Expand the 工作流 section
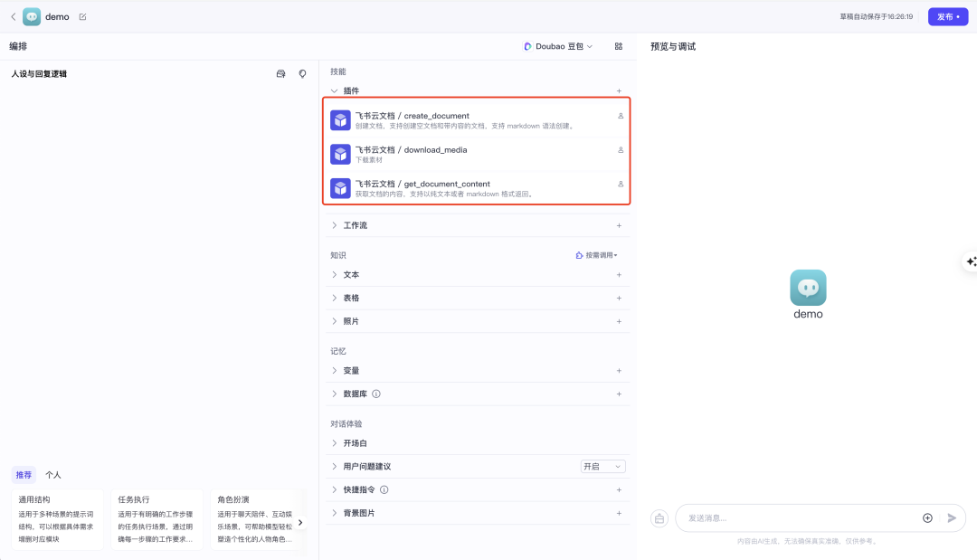 click(335, 225)
